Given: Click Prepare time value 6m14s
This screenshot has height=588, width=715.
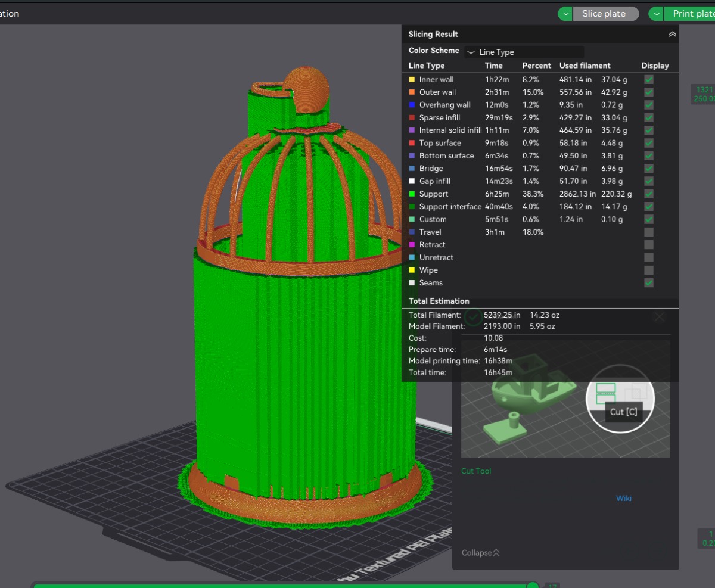Looking at the screenshot, I should [x=496, y=350].
